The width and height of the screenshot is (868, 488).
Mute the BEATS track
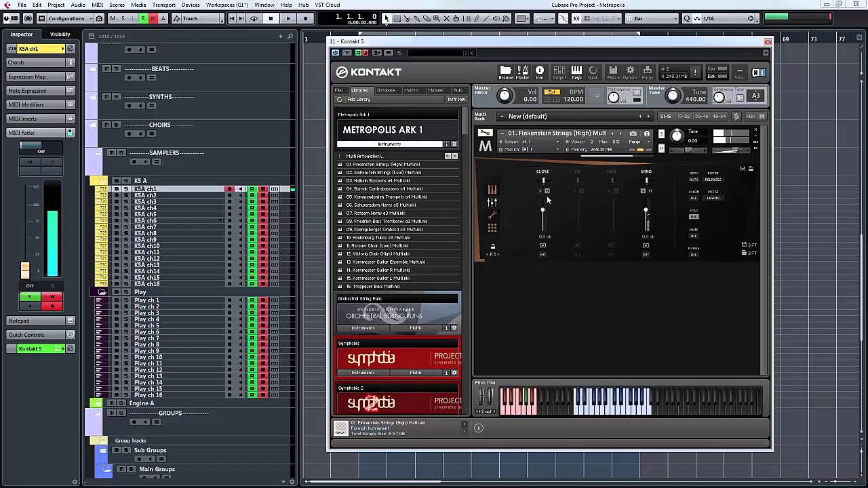(x=106, y=68)
